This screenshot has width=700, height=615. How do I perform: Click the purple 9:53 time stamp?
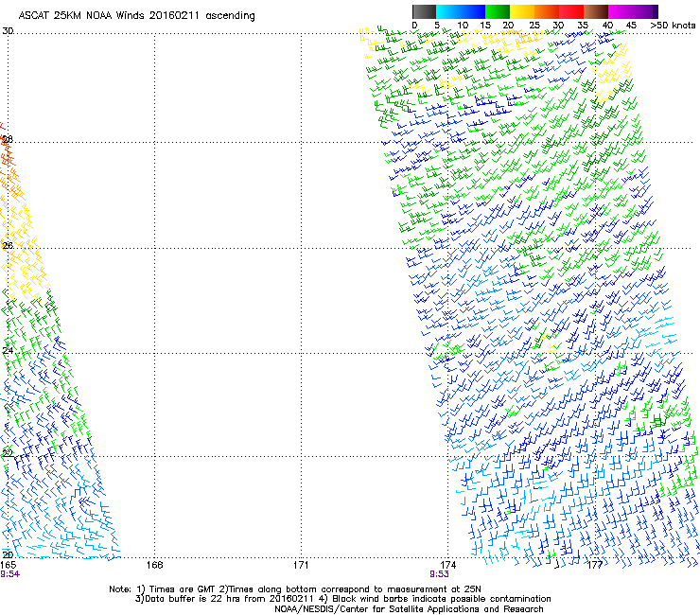439,574
